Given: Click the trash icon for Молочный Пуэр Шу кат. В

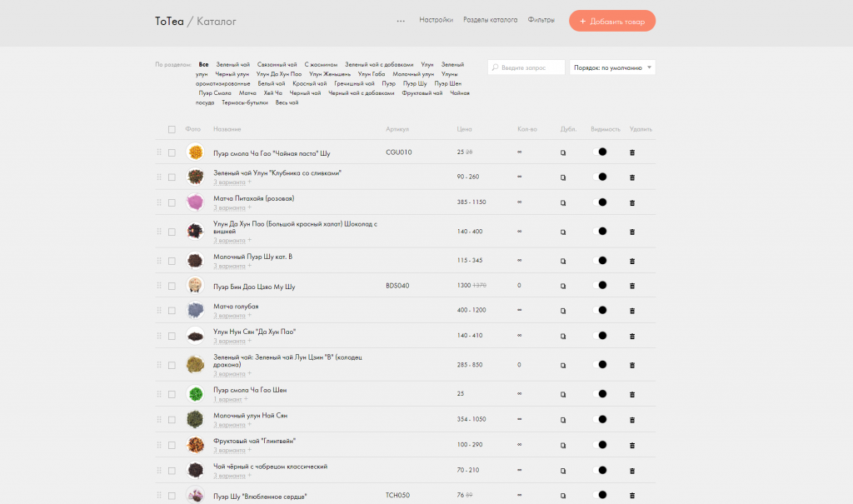Looking at the screenshot, I should click(632, 261).
